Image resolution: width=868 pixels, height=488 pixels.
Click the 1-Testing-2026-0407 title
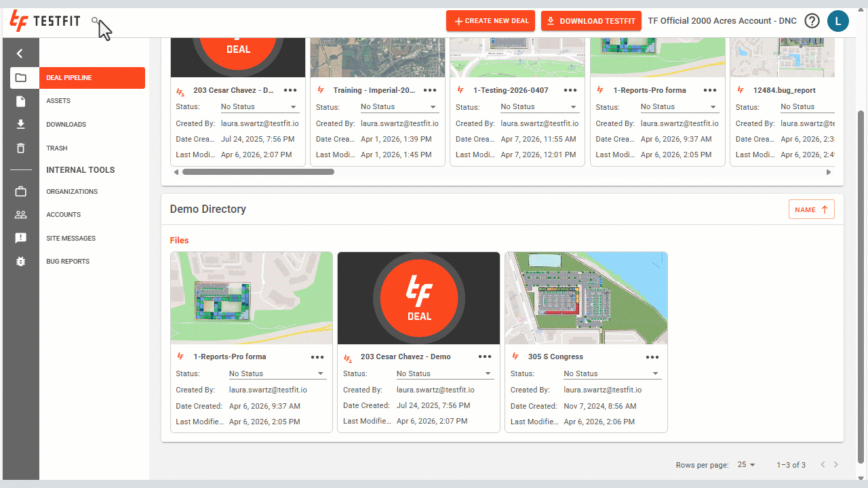[x=511, y=90]
